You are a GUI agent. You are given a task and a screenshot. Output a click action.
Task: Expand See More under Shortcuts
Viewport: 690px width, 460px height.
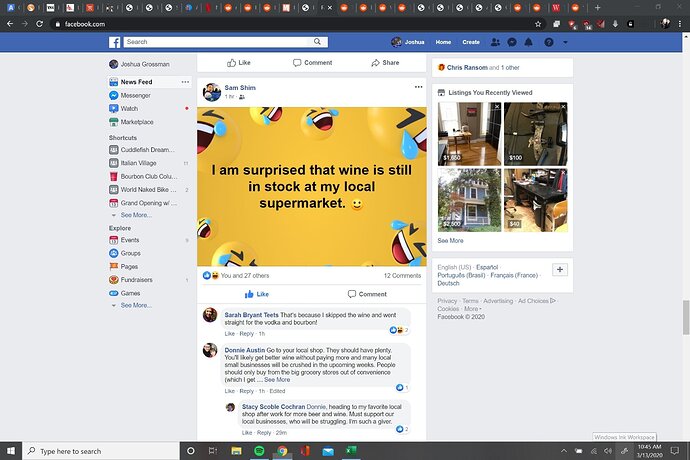click(136, 215)
